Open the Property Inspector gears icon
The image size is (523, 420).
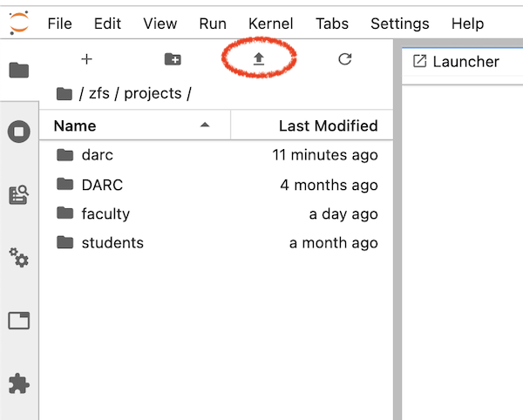pos(19,258)
